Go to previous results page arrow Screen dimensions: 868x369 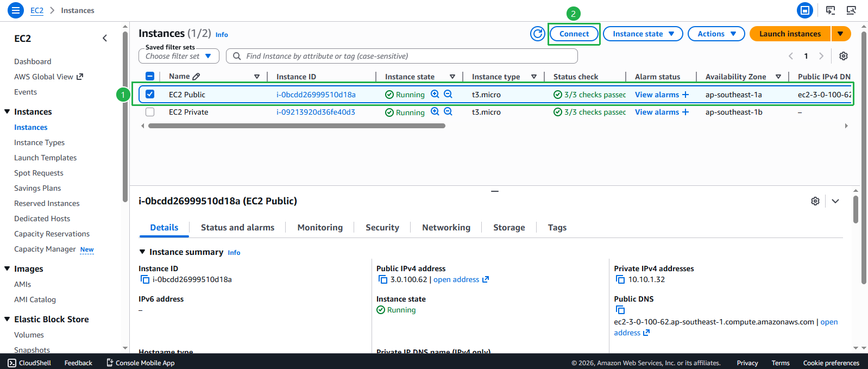coord(791,56)
